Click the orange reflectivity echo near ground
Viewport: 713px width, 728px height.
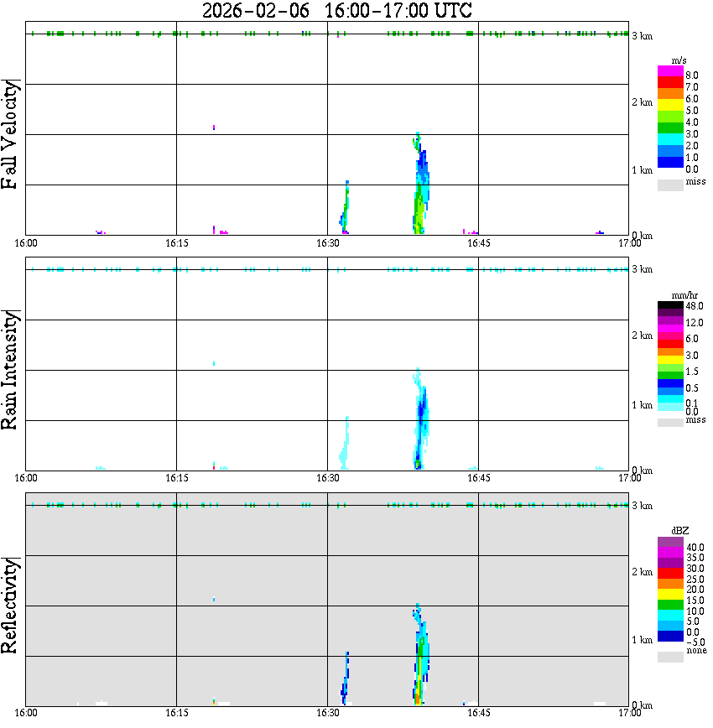[x=417, y=698]
